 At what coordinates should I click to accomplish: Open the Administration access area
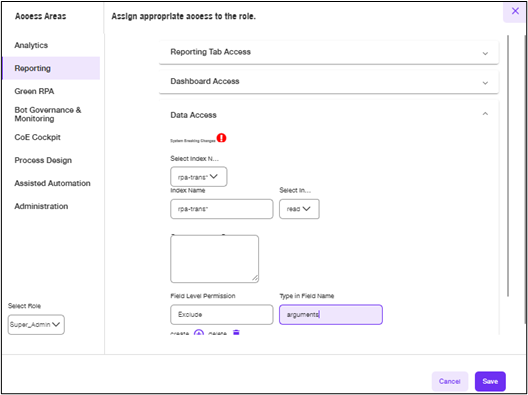(x=41, y=206)
